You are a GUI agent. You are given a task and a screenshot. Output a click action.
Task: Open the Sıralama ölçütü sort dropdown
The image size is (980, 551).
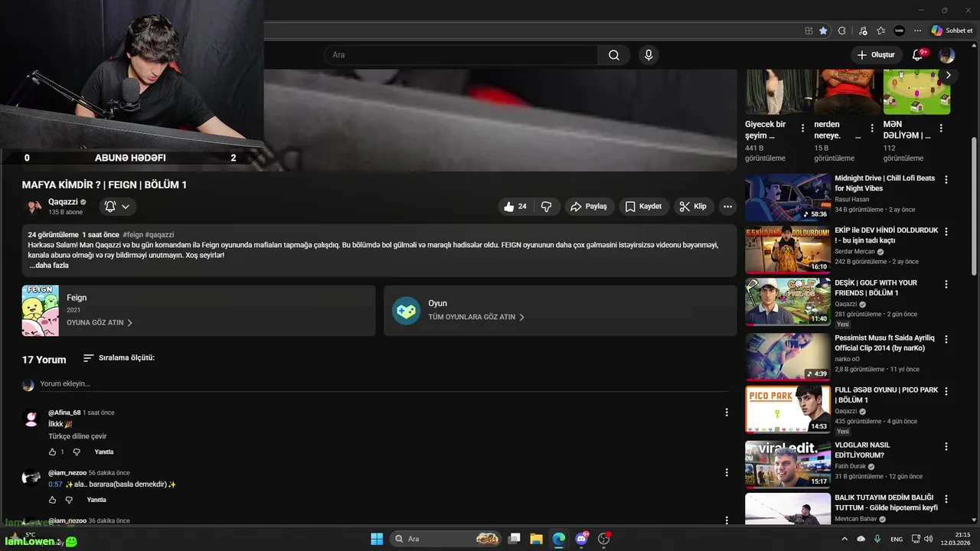click(x=119, y=358)
